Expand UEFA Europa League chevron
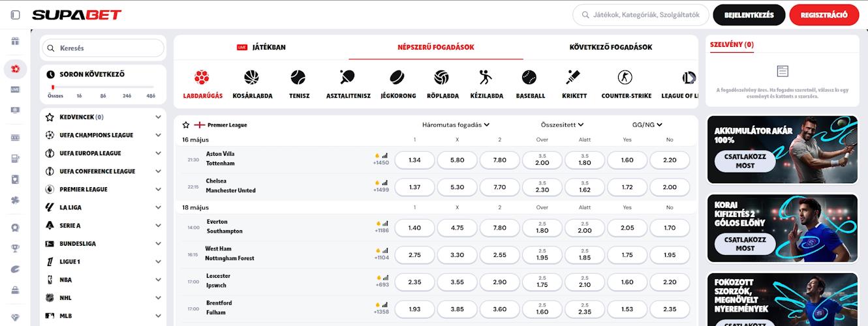The height and width of the screenshot is (326, 868). click(158, 153)
